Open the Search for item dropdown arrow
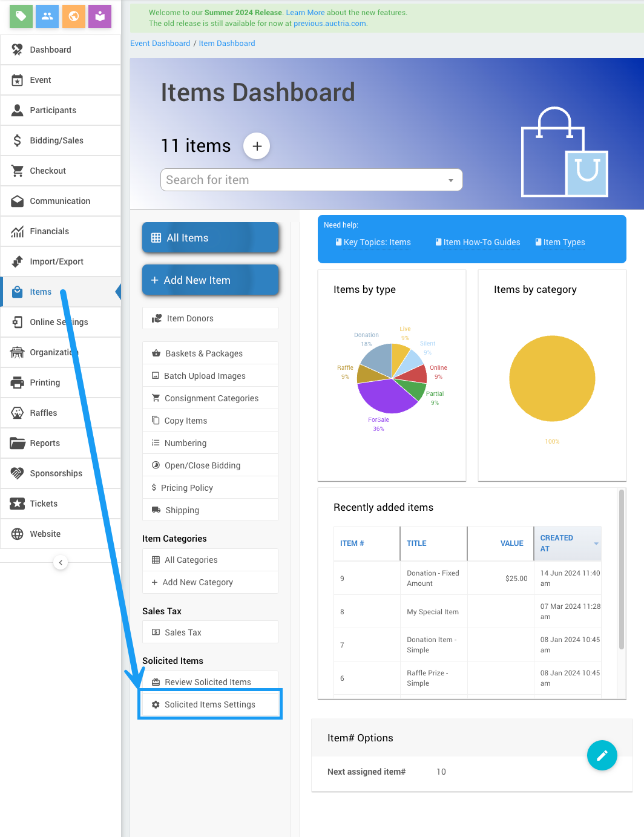 point(450,180)
